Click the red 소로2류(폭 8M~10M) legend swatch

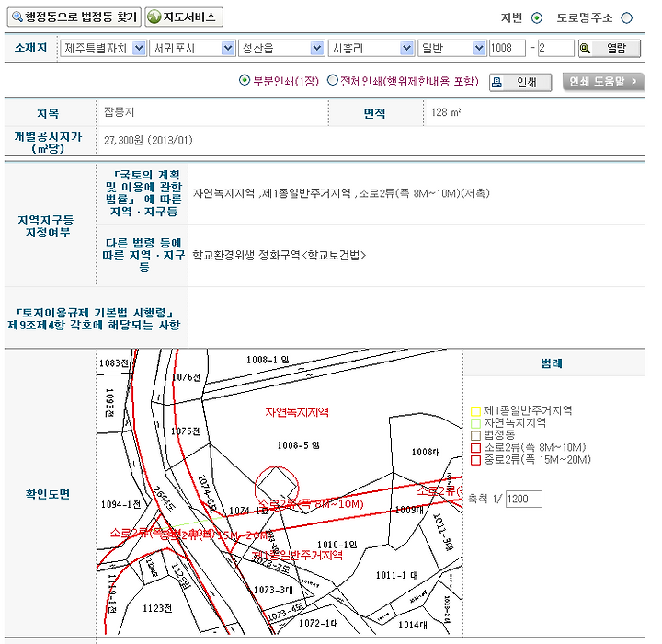[475, 447]
